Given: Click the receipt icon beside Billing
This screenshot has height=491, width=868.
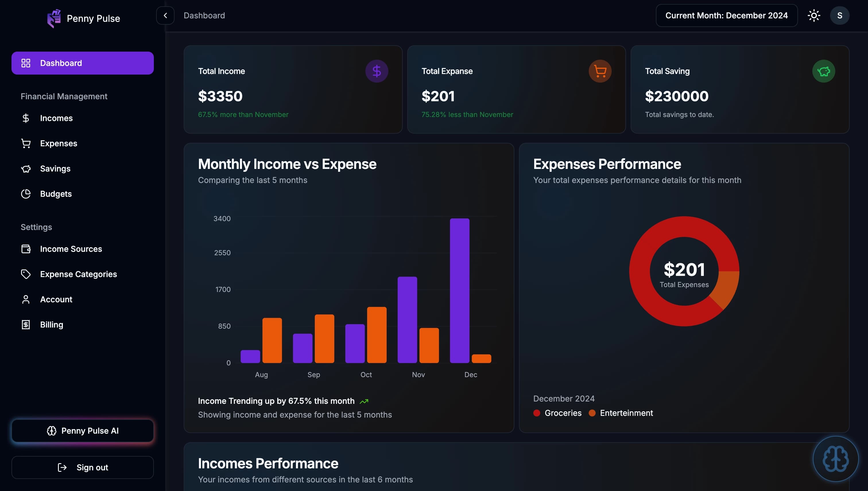Looking at the screenshot, I should point(26,325).
